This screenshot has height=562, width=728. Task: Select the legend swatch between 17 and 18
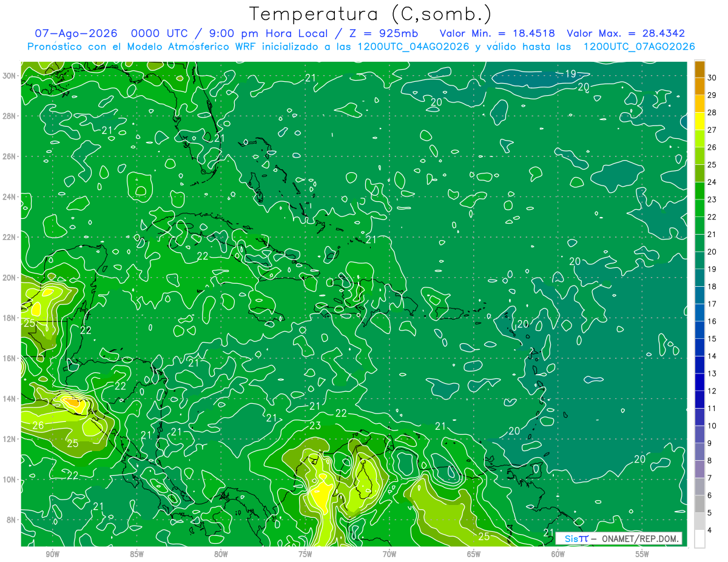[699, 295]
